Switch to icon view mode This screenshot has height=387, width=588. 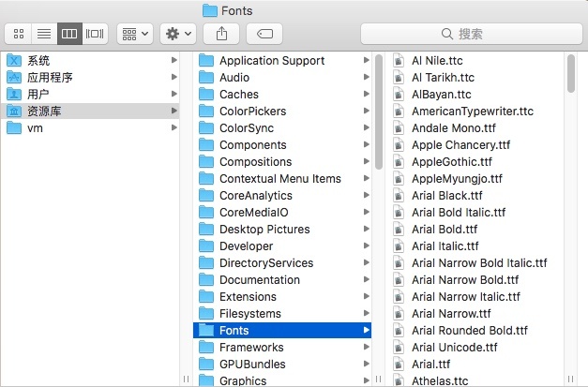(19, 34)
